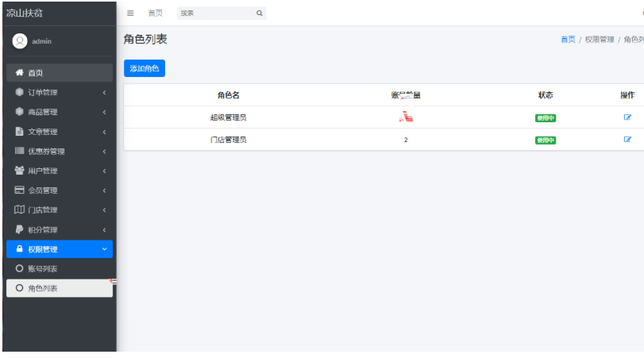Select 角色列表 in the sidebar submenu

59,288
